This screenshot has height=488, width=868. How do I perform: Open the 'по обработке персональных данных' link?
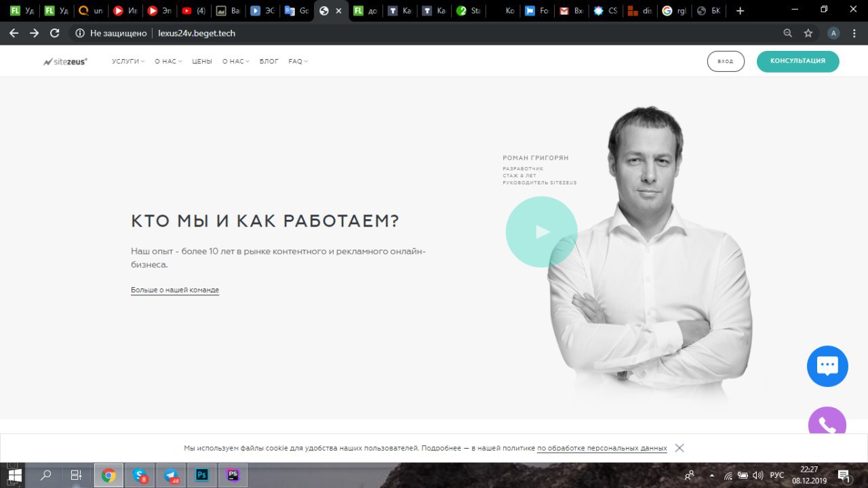602,449
